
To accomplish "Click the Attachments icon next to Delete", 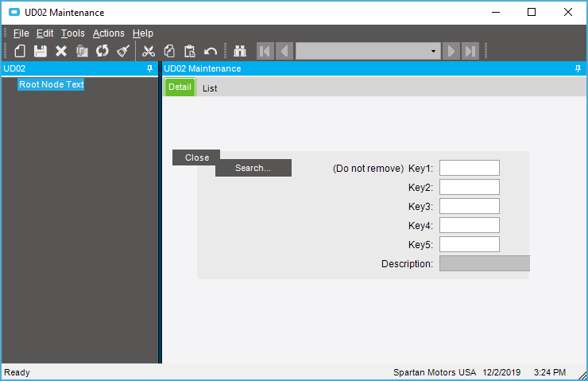I will click(82, 51).
